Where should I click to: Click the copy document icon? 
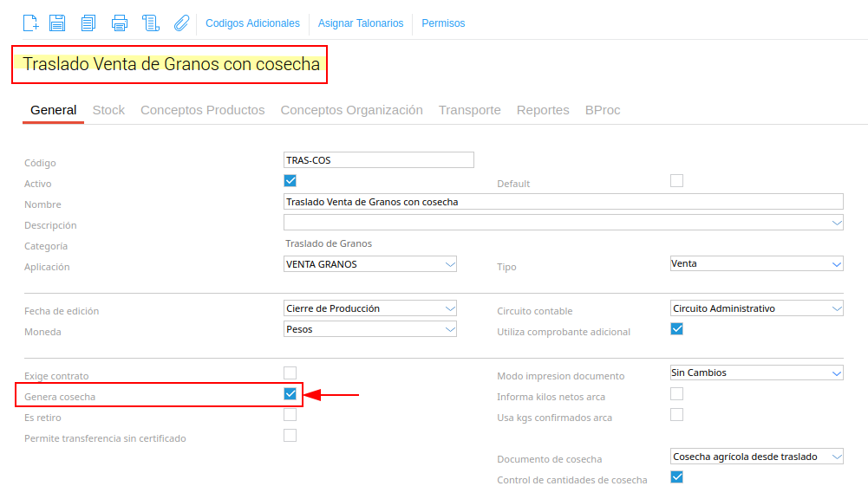tap(88, 23)
